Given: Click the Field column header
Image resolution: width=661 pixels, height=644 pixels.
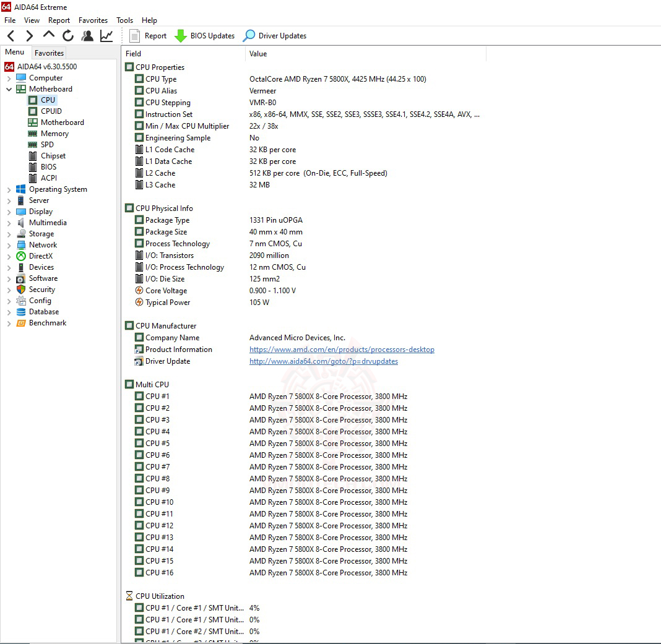Looking at the screenshot, I should click(183, 54).
